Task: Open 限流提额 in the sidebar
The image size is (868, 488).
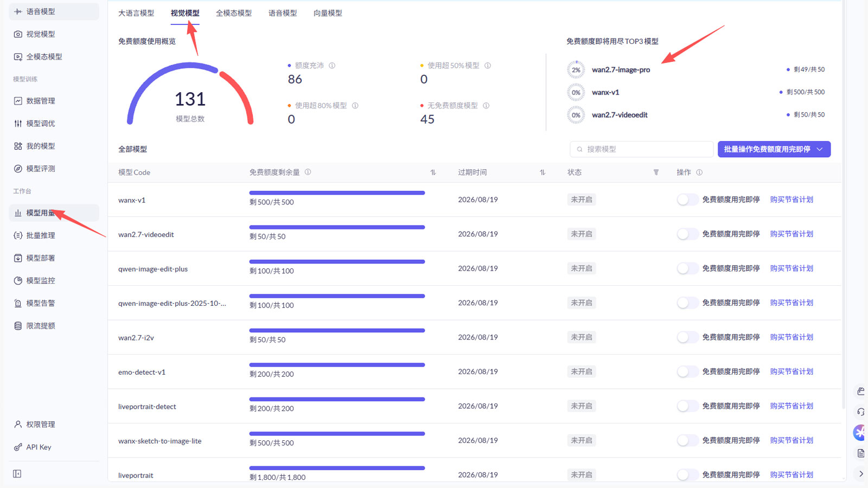Action: tap(54, 326)
